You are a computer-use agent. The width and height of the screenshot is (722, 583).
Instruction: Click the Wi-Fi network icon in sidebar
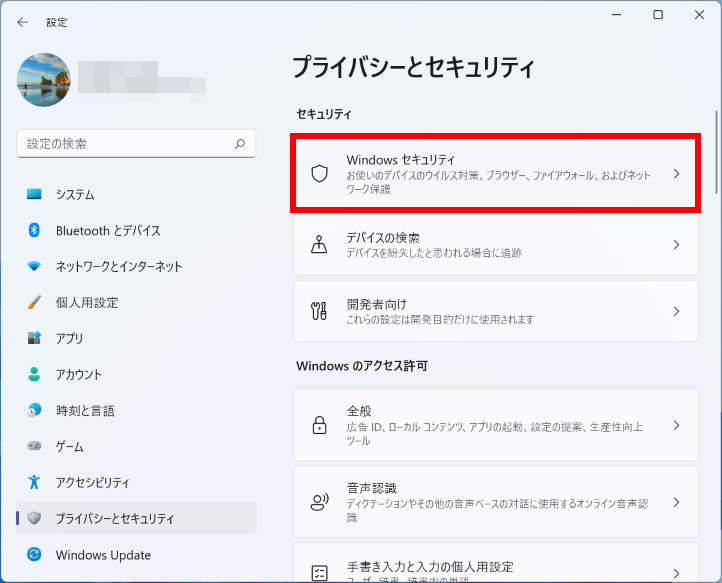[34, 266]
